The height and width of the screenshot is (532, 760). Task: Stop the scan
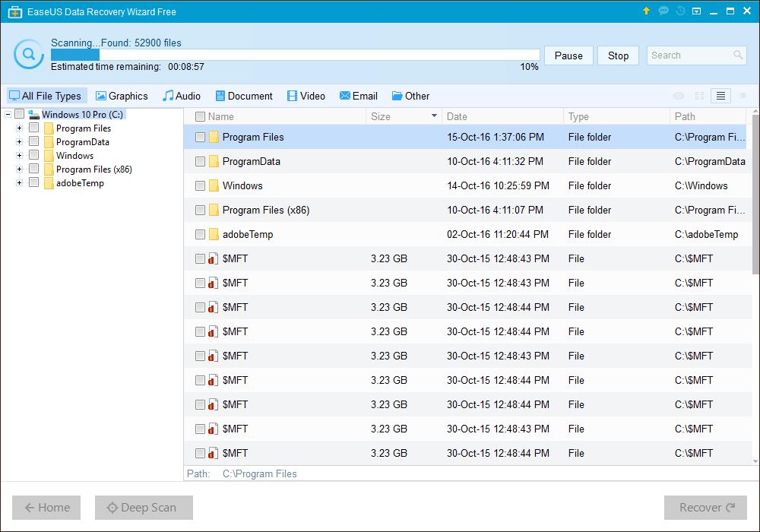pyautogui.click(x=618, y=55)
